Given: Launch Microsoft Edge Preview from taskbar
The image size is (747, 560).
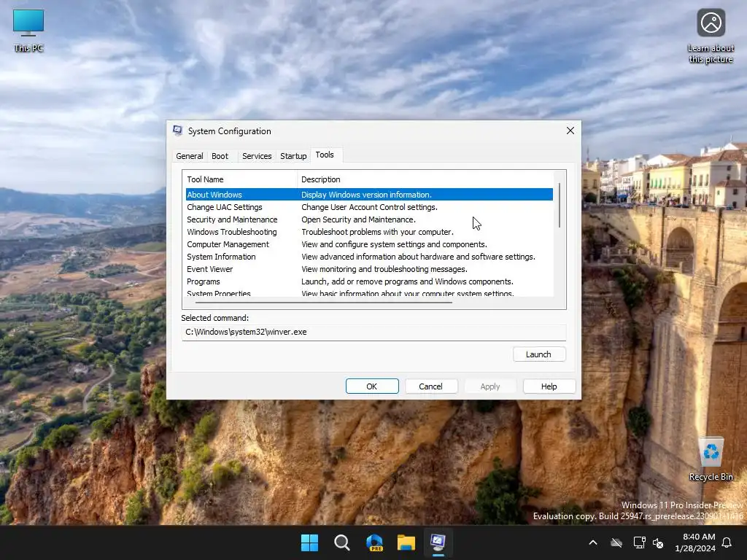Looking at the screenshot, I should (x=374, y=542).
